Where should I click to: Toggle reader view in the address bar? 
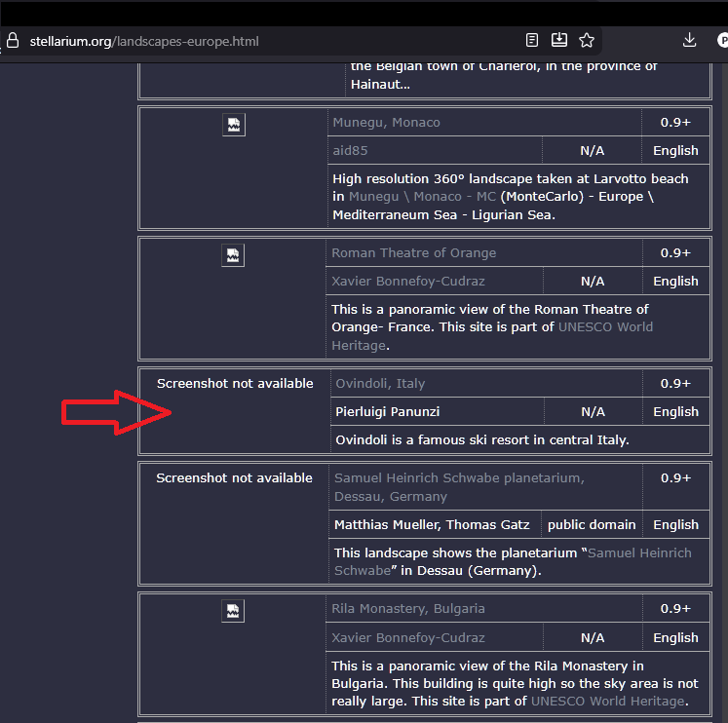point(532,40)
